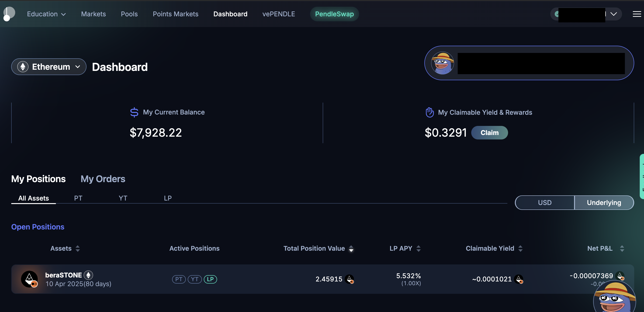Expand the Education menu
This screenshot has width=644, height=312.
[x=46, y=14]
